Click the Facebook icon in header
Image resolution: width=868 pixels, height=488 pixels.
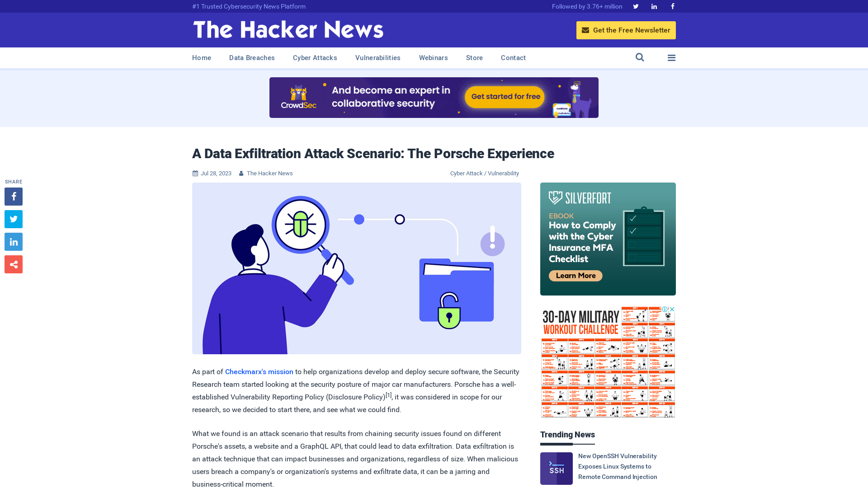click(x=672, y=6)
